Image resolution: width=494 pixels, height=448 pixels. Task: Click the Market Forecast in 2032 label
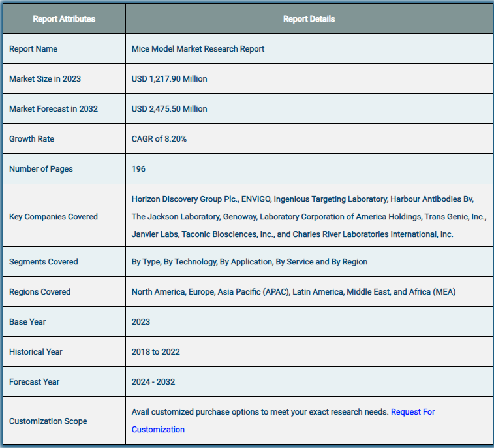tap(54, 109)
